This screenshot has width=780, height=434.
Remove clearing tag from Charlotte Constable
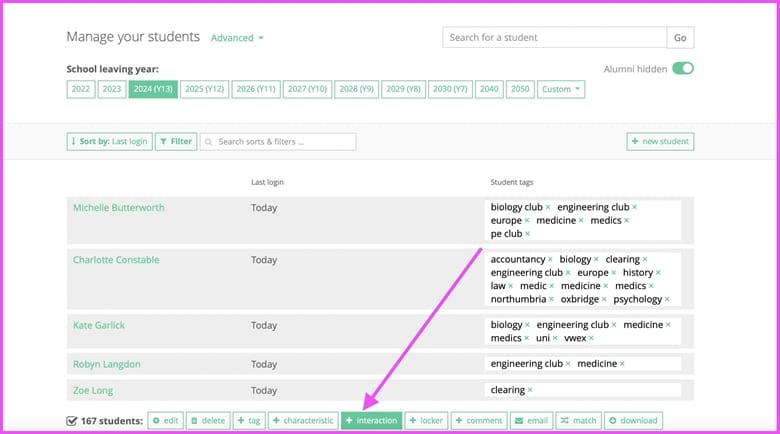tap(645, 260)
